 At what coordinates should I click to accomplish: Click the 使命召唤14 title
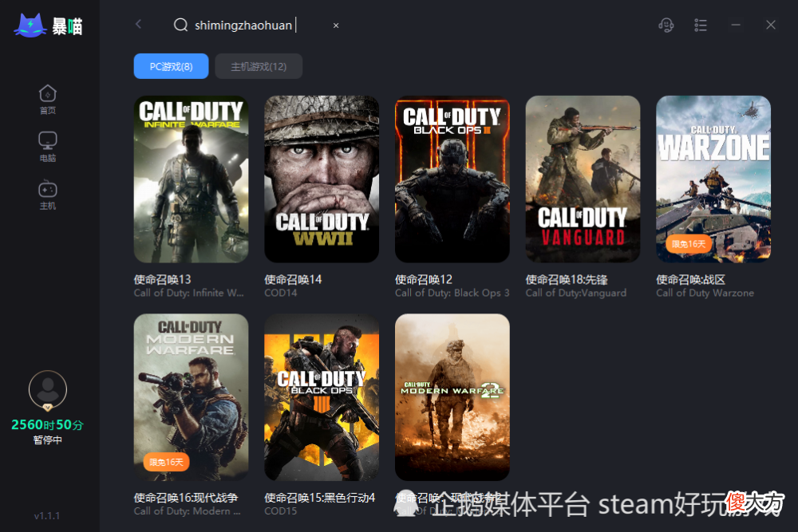pyautogui.click(x=293, y=279)
